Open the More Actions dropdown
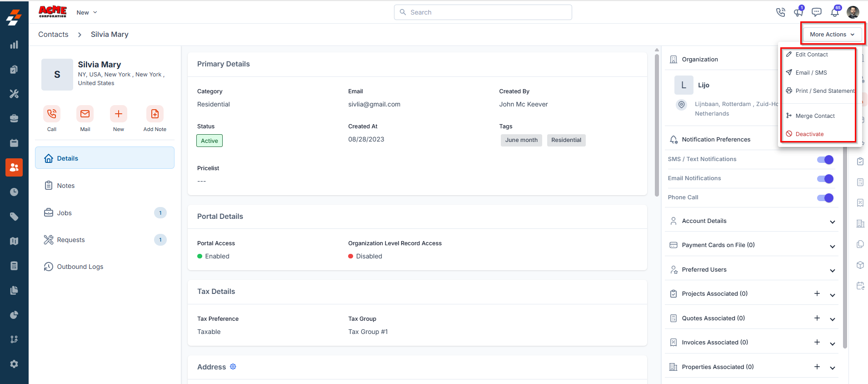The image size is (868, 384). click(x=832, y=35)
